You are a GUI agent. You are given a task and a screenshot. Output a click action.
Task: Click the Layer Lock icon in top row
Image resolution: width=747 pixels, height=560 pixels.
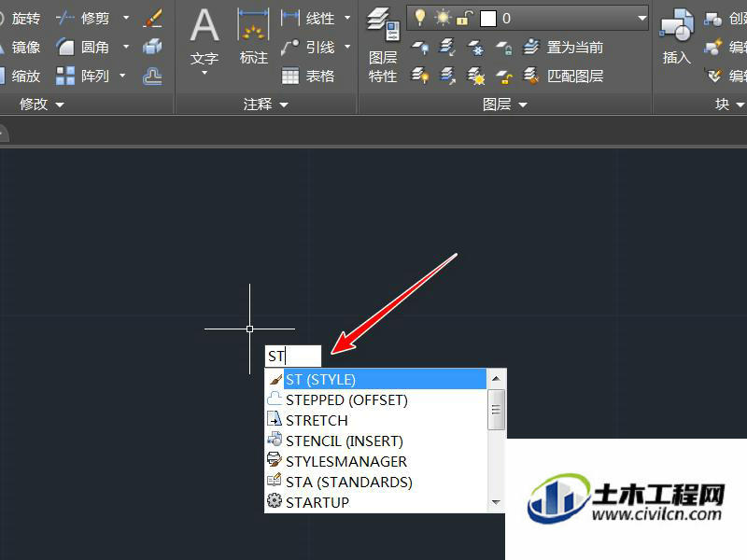click(x=503, y=48)
